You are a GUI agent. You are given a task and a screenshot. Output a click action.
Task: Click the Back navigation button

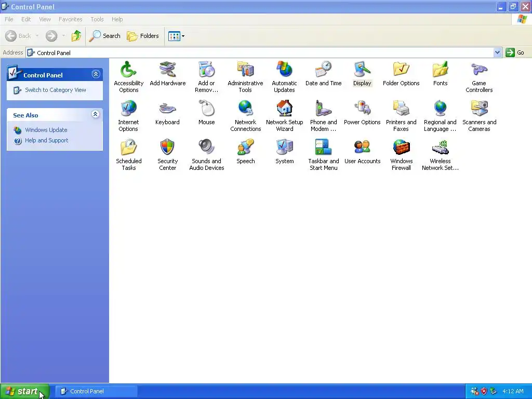tap(18, 36)
